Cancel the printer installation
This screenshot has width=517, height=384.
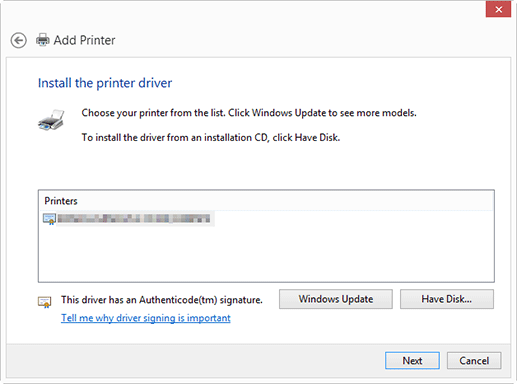click(474, 360)
